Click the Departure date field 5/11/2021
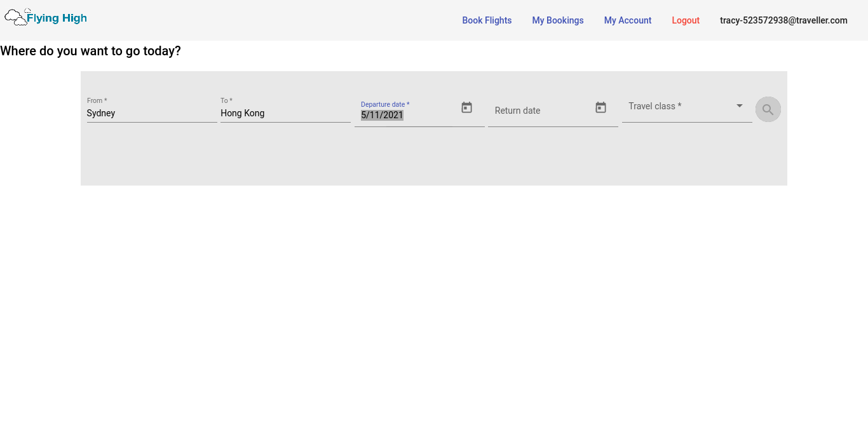Viewport: 868px width, 441px height. click(407, 115)
